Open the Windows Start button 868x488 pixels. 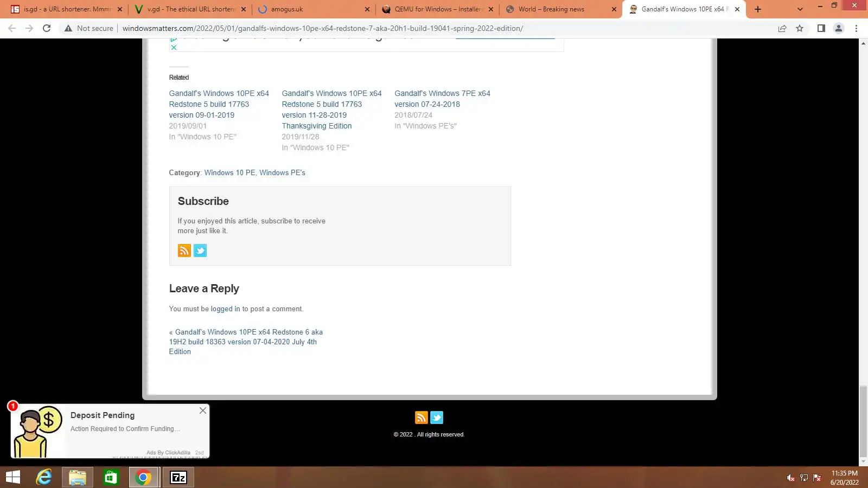click(x=13, y=477)
